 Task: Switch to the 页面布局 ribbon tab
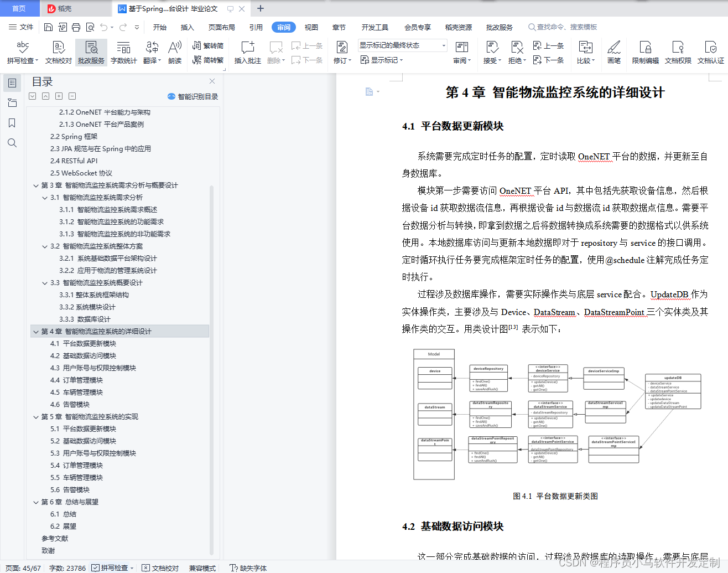click(x=222, y=27)
